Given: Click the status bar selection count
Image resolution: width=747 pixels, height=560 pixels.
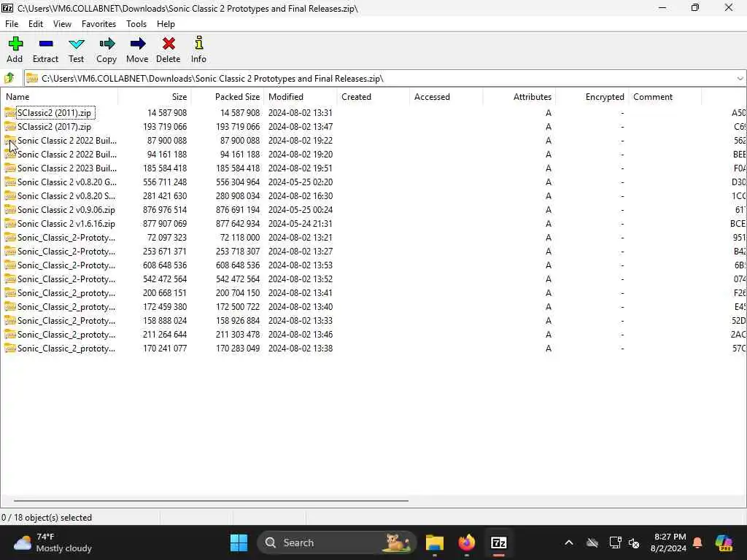Looking at the screenshot, I should [47, 517].
